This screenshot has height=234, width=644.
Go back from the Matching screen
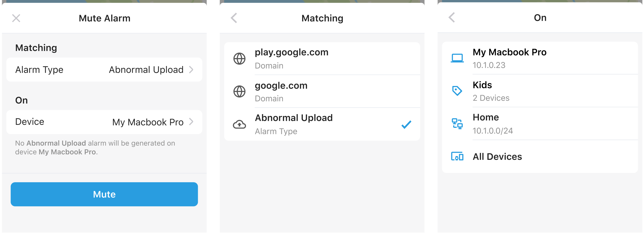pos(234,18)
